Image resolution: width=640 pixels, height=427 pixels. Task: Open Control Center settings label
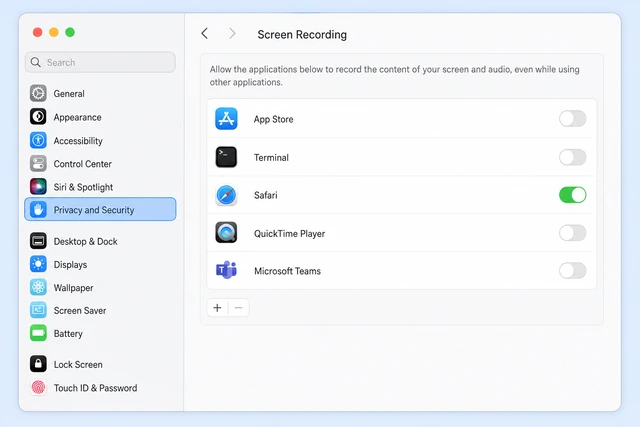click(82, 164)
